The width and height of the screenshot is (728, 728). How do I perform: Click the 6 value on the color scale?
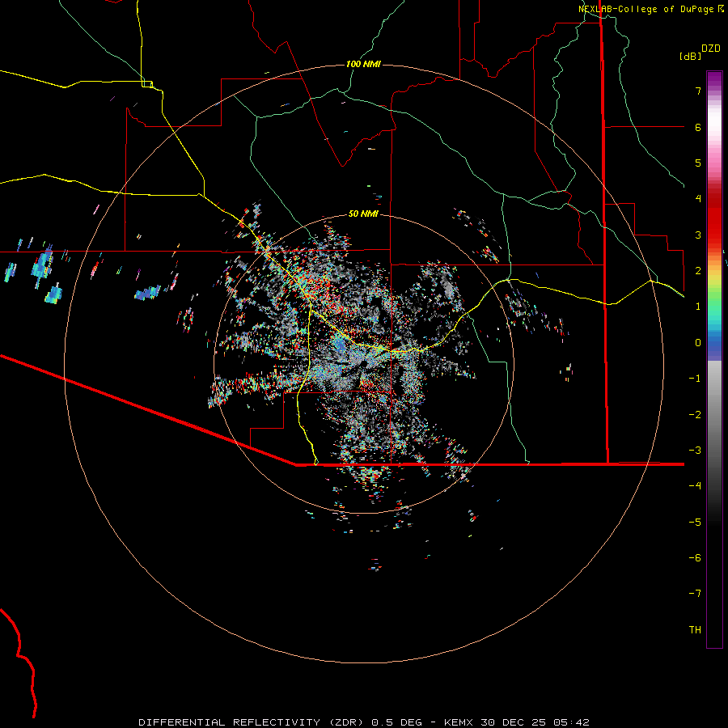pyautogui.click(x=698, y=127)
